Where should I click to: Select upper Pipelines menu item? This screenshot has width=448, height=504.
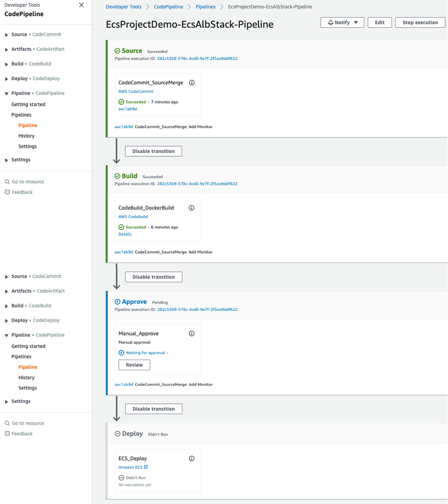pos(21,115)
